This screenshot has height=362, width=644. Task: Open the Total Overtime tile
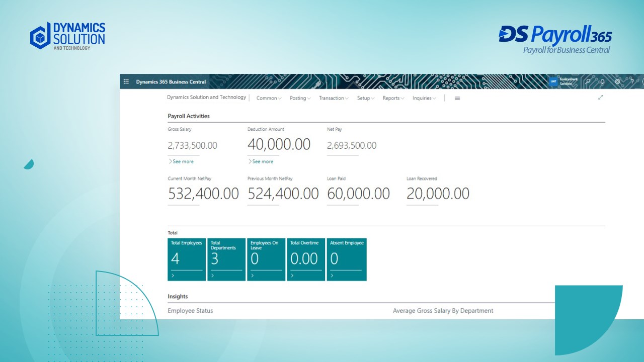[x=306, y=259]
